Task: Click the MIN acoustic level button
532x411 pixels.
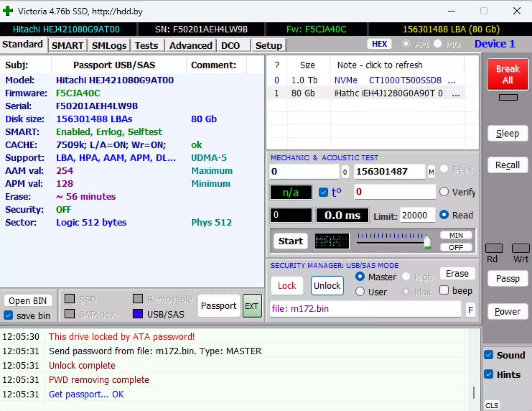Action: tap(456, 235)
